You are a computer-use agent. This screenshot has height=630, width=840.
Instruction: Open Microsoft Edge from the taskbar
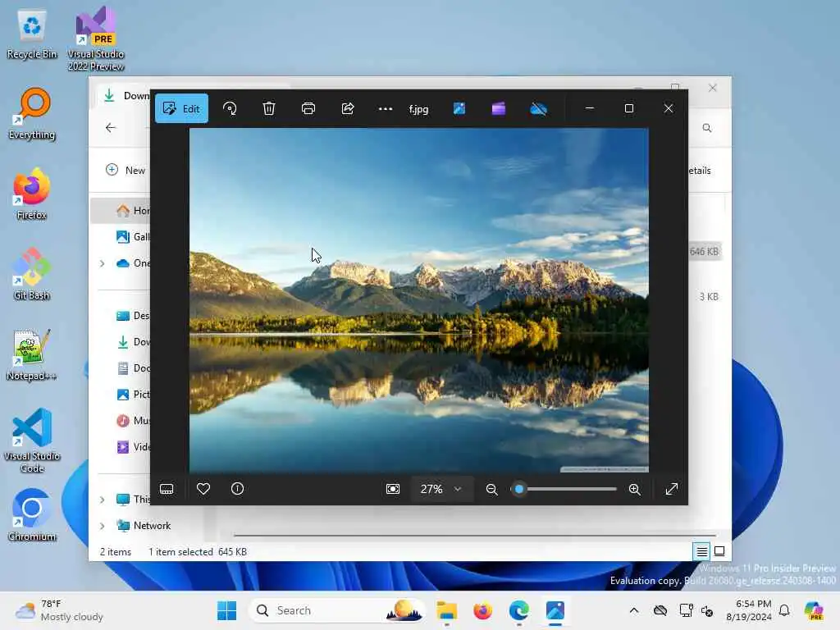518,610
